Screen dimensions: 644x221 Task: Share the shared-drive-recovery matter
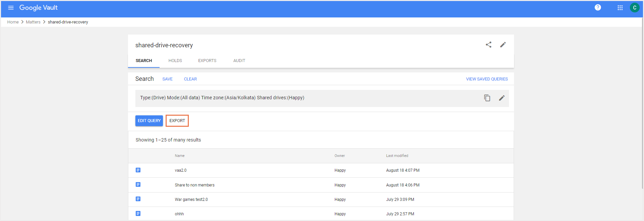[x=488, y=45]
